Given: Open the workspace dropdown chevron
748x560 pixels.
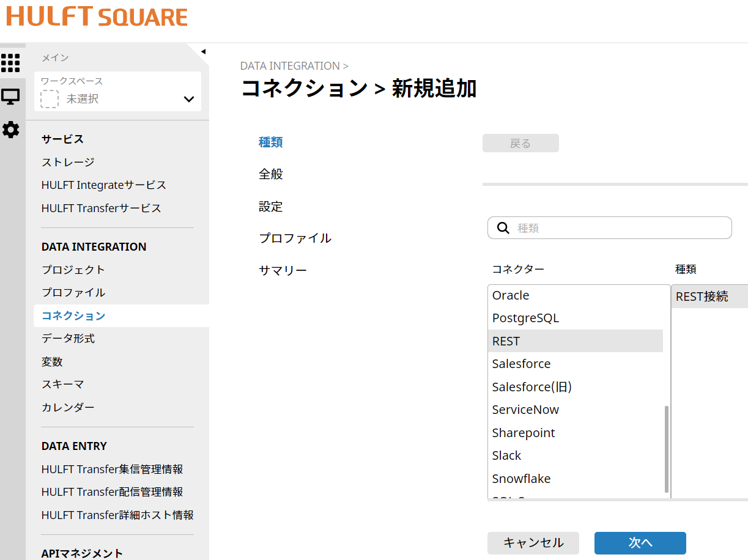Looking at the screenshot, I should pos(189,99).
